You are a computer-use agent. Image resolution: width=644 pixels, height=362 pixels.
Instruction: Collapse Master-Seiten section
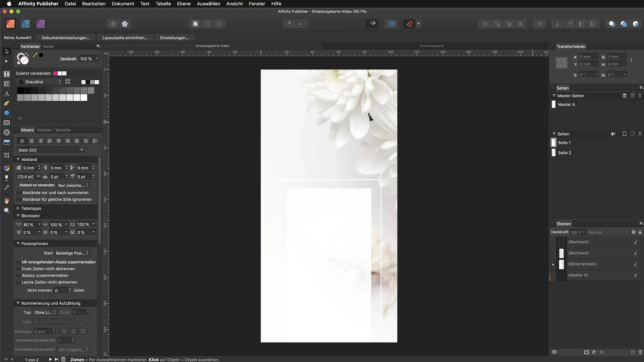click(554, 96)
